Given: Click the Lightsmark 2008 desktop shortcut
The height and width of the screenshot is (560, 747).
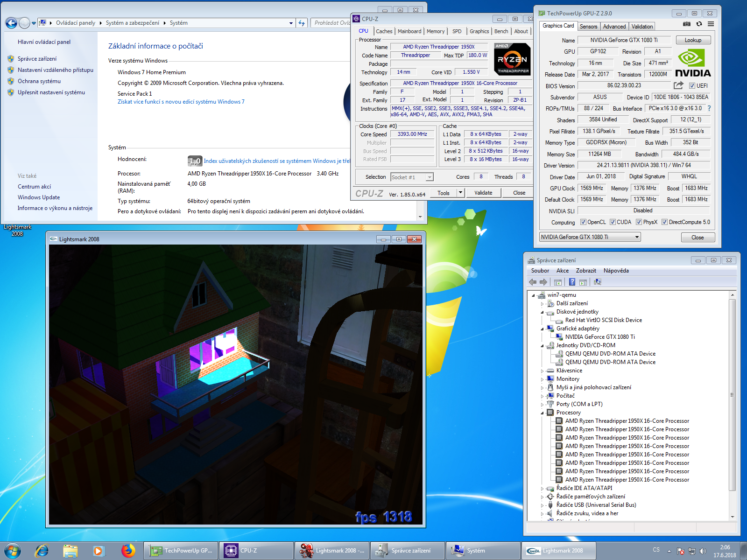Looking at the screenshot, I should coord(17,230).
